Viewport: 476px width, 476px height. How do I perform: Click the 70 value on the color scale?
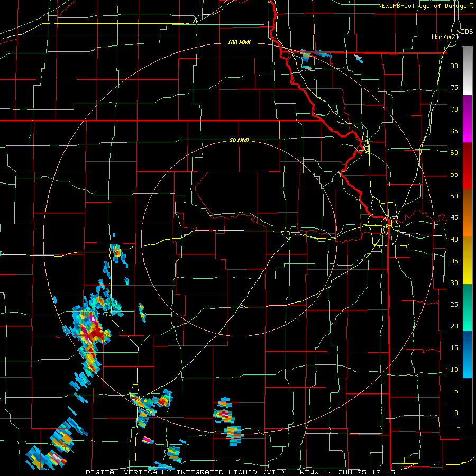tap(454, 109)
